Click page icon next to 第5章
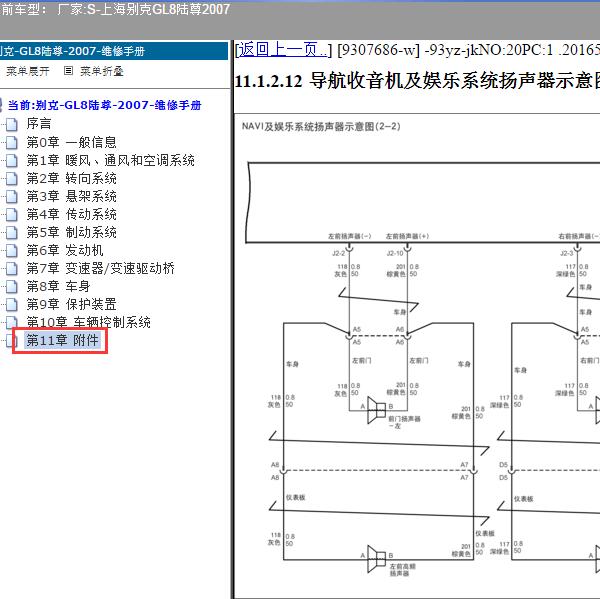 tap(12, 232)
